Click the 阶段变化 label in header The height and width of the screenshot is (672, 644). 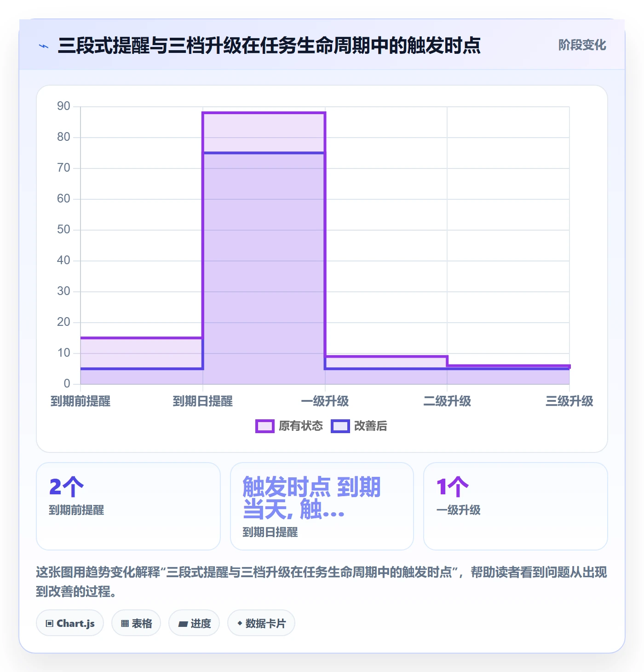(x=582, y=45)
